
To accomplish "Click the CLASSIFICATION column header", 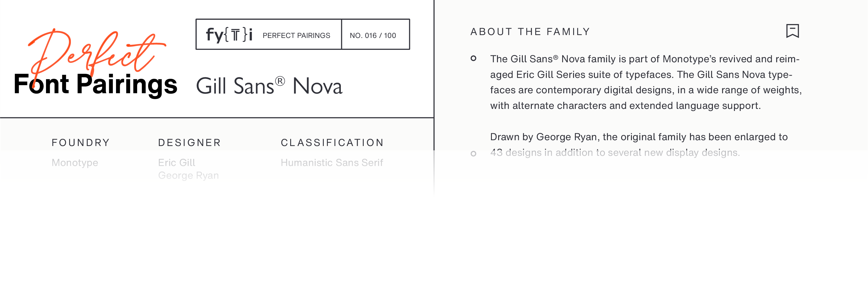I will [x=332, y=143].
